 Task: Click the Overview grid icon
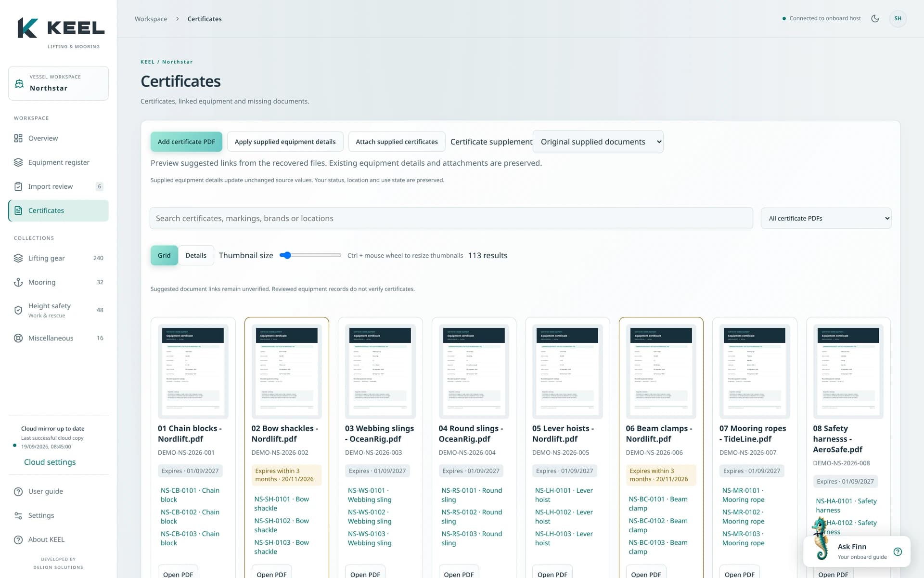pyautogui.click(x=18, y=138)
